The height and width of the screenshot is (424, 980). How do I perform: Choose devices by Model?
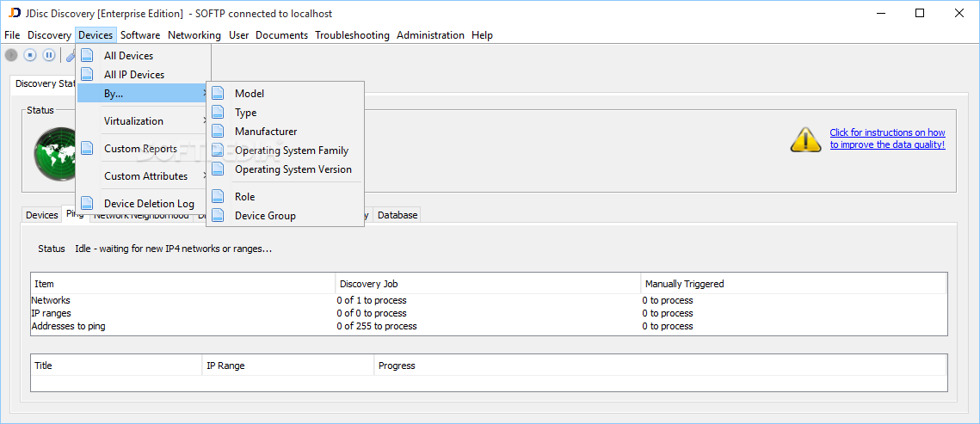click(285, 93)
